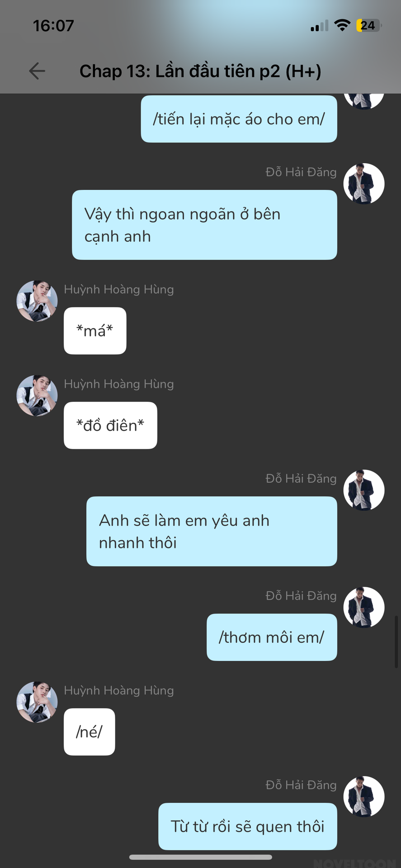Tap the '*đồ điên*' message bubble
This screenshot has height=868, width=401.
tap(110, 425)
